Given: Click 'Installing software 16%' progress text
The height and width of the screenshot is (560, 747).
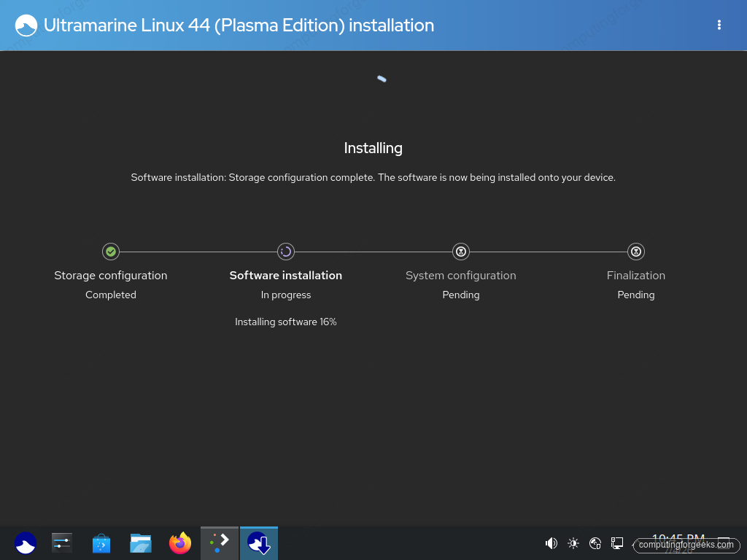Looking at the screenshot, I should [x=286, y=322].
